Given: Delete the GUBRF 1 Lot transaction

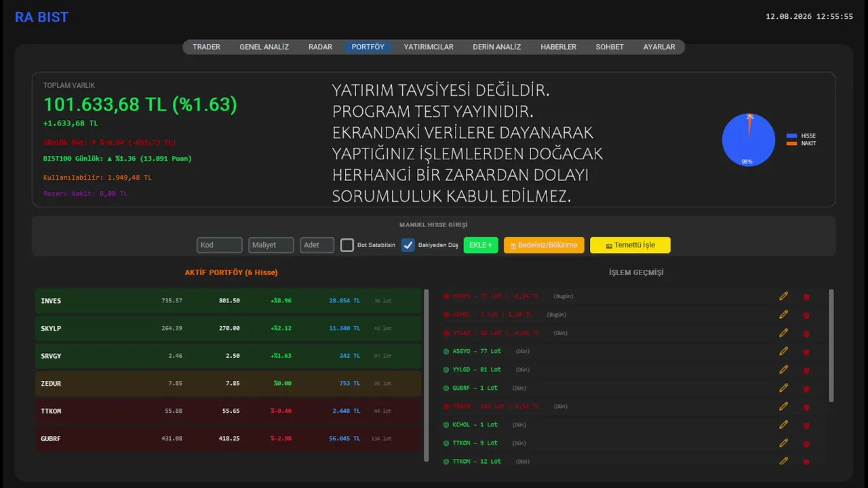Looking at the screenshot, I should coord(806,388).
